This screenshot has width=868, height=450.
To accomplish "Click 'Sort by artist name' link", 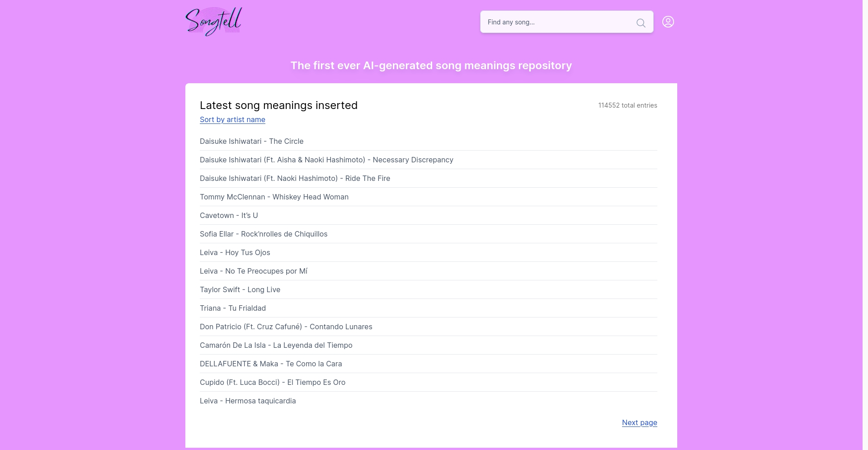I will pyautogui.click(x=232, y=119).
